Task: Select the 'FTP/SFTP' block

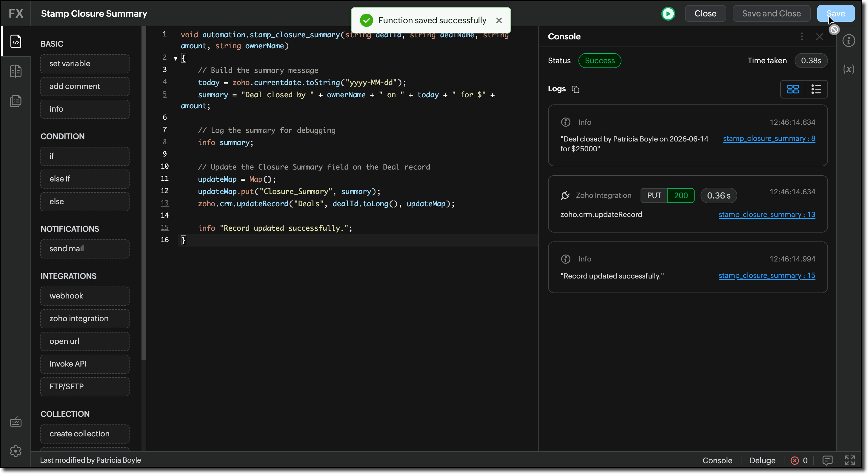Action: [84, 387]
